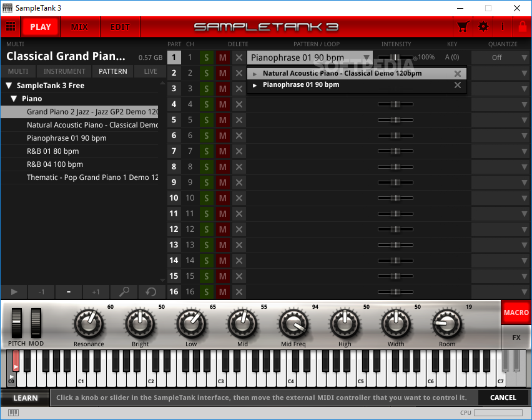Click the +1 browser button
Image resolution: width=532 pixels, height=420 pixels.
96,292
